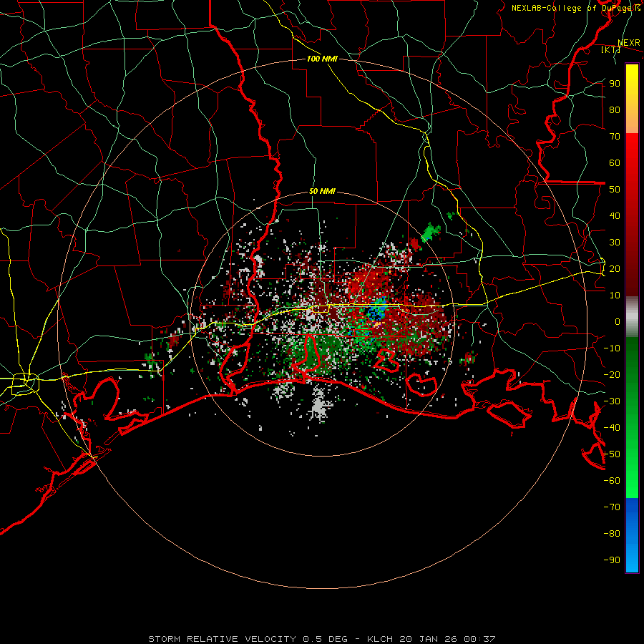Pick the gray zero-velocity segment of the color bar
This screenshot has height=644, width=644.
point(632,316)
